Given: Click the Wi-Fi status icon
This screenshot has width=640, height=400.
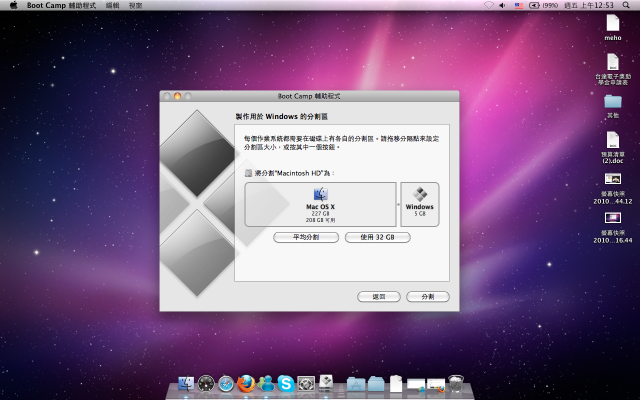Looking at the screenshot, I should (x=489, y=5).
